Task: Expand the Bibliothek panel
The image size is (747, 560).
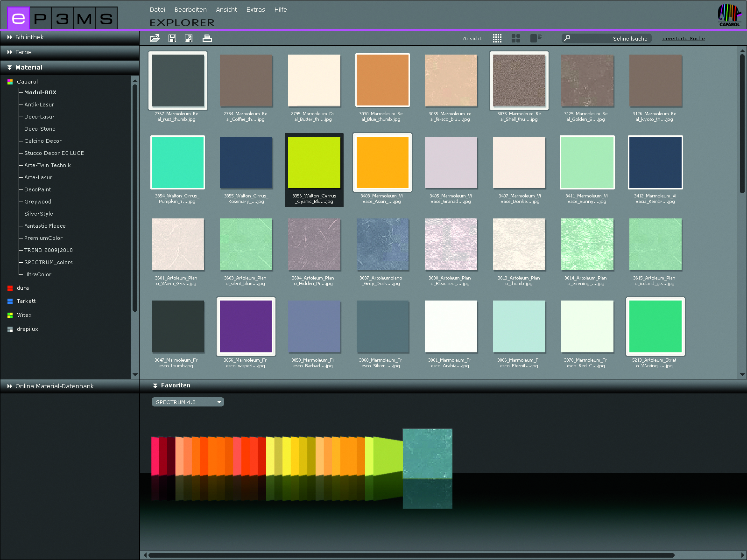Action: pyautogui.click(x=29, y=37)
